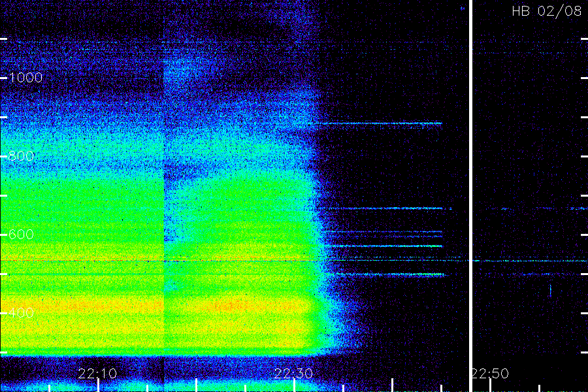Click the 22:50 time axis label
Viewport: 588px width, 392px height.
click(x=491, y=374)
